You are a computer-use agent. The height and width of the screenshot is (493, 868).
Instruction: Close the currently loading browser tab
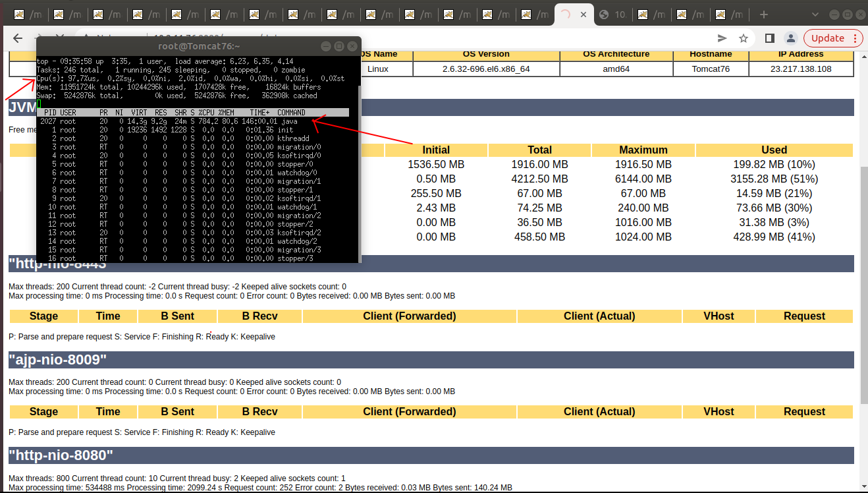[583, 14]
